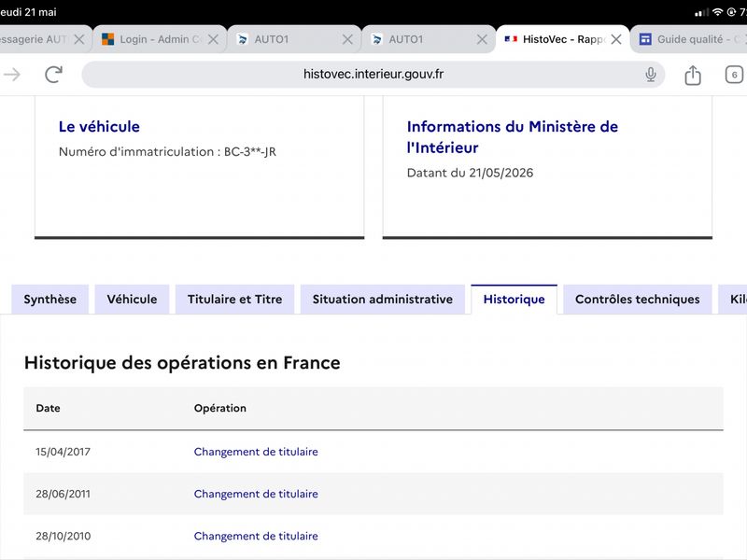Tap the microphone icon in address bar
This screenshot has height=560, width=747.
[650, 75]
